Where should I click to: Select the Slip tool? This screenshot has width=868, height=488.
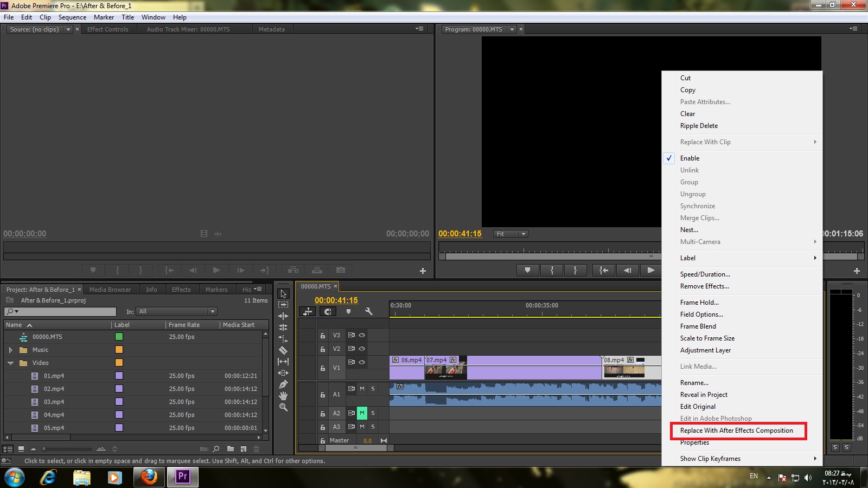pos(283,362)
